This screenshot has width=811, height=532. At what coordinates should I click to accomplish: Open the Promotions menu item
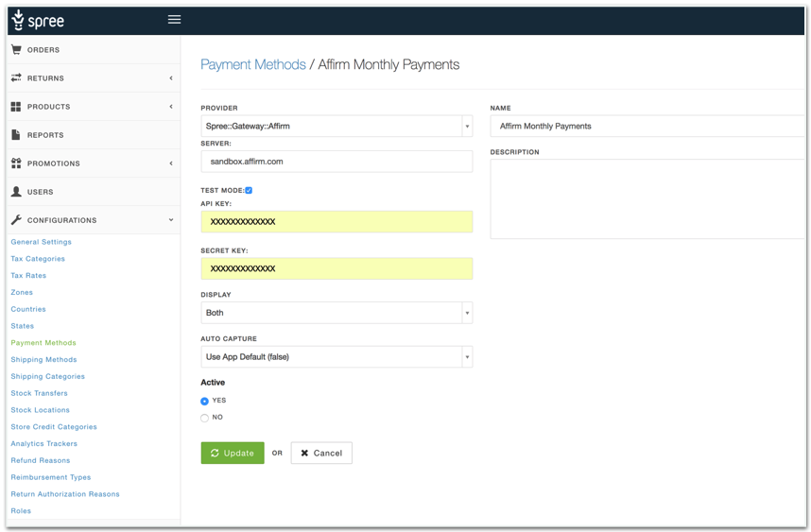(x=94, y=163)
